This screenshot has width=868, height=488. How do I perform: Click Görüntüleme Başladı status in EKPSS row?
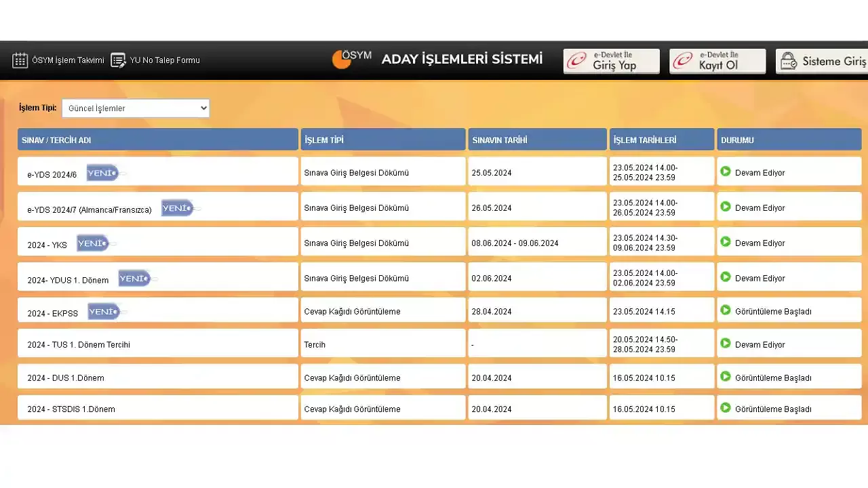point(774,312)
